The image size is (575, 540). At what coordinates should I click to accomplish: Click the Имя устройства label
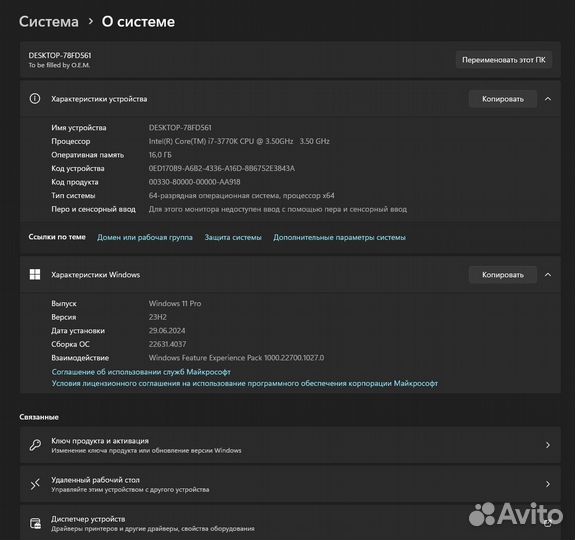79,128
